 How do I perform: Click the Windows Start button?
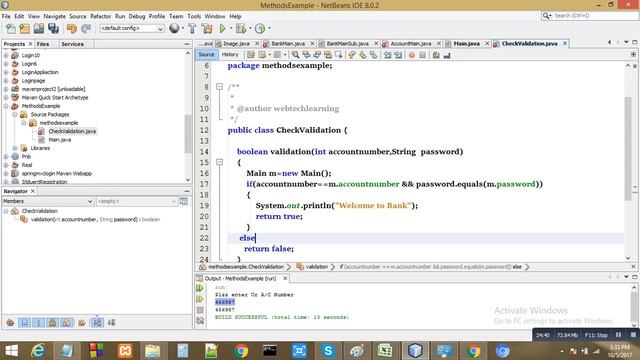(11, 351)
